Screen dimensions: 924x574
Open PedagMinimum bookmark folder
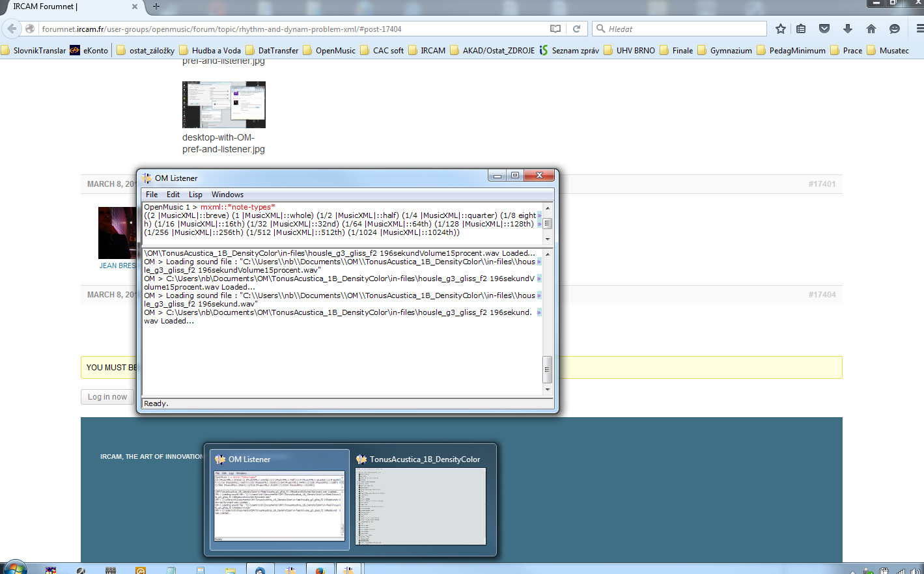791,50
